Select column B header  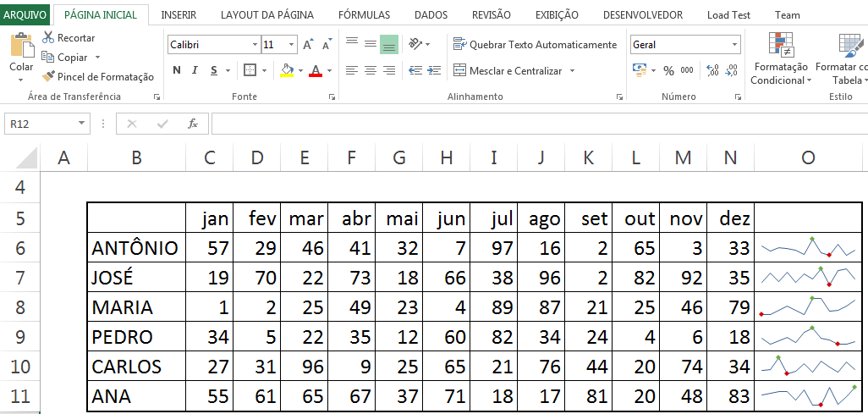[137, 158]
